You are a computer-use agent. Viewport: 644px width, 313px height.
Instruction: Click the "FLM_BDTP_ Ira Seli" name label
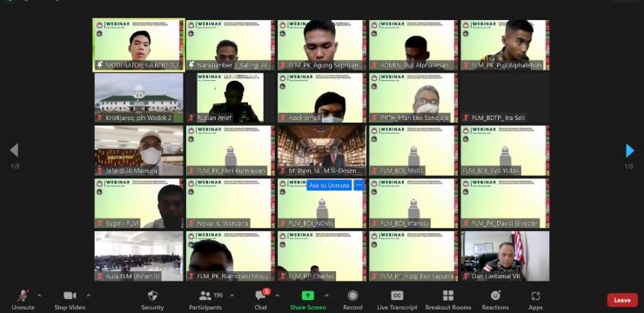click(498, 117)
